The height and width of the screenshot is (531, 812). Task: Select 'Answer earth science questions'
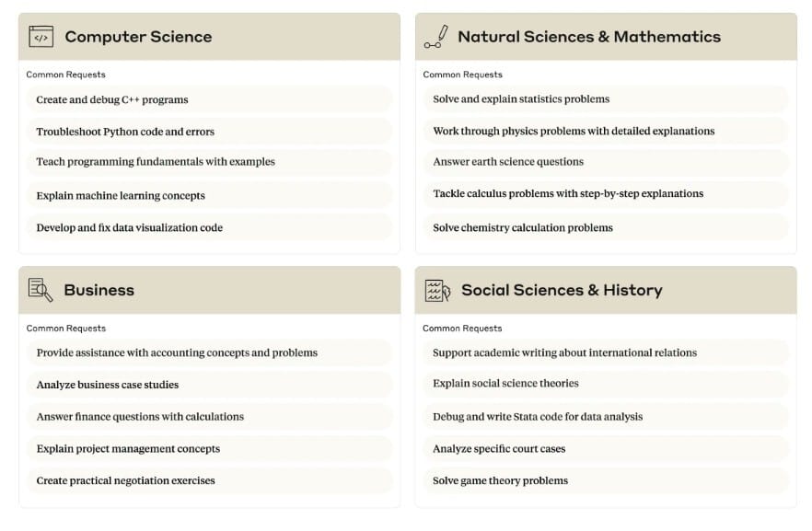(x=508, y=162)
